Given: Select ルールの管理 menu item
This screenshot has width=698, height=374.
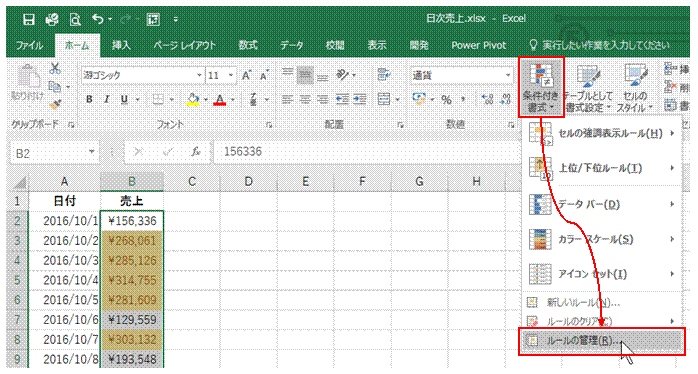Looking at the screenshot, I should 601,341.
